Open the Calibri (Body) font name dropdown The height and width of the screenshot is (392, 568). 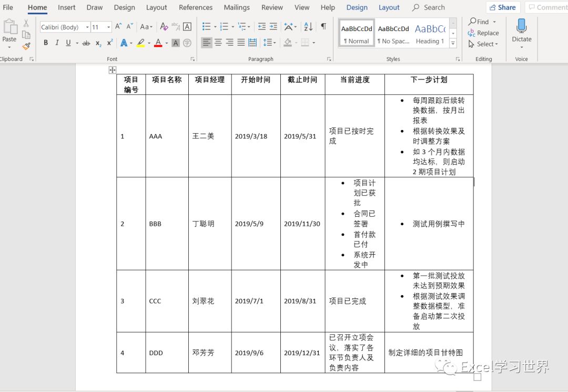click(65, 27)
